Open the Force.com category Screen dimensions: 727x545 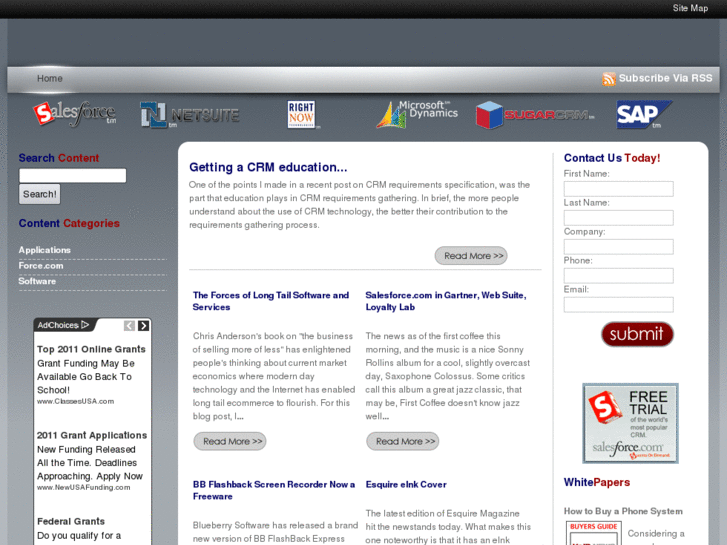point(41,266)
